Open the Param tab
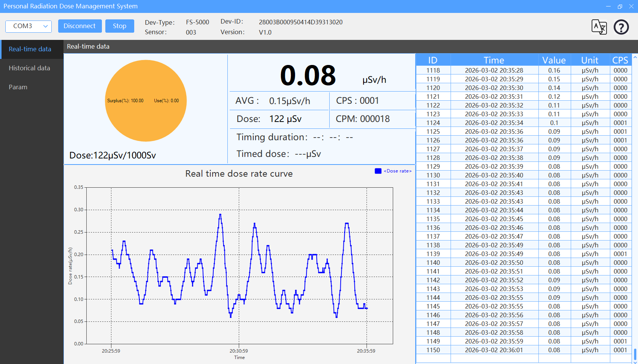Image resolution: width=638 pixels, height=364 pixels. pyautogui.click(x=18, y=87)
